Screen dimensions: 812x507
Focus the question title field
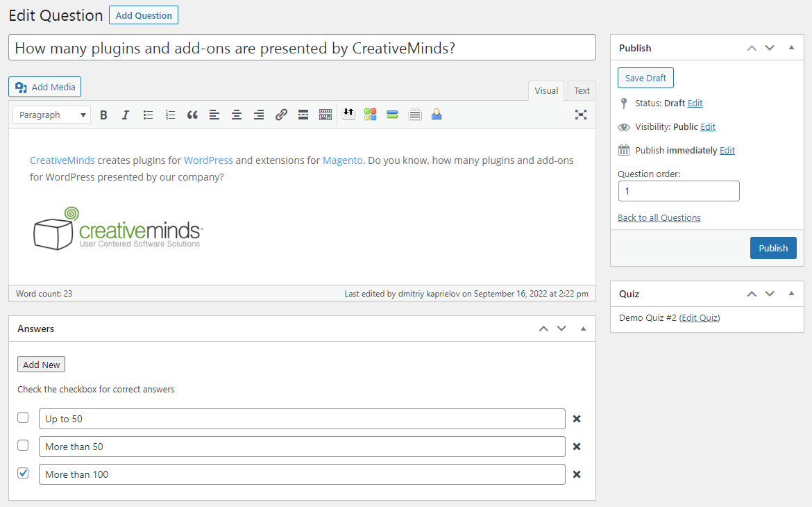click(x=302, y=48)
